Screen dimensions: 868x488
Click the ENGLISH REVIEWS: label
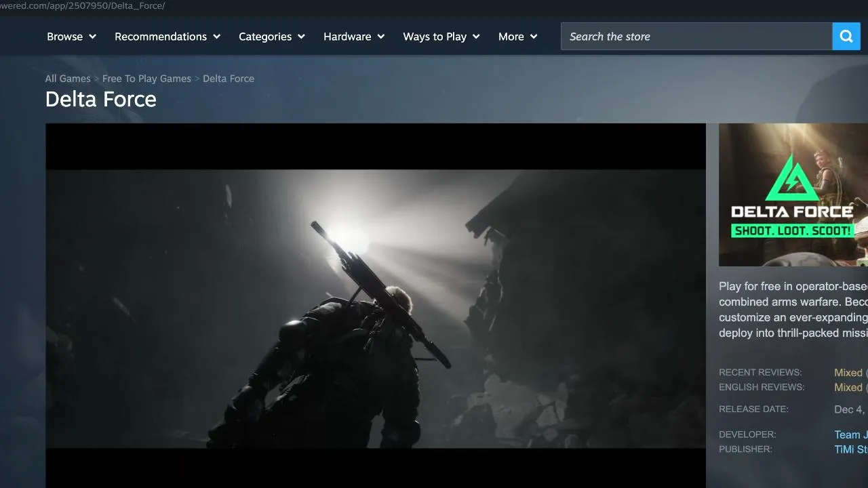(x=762, y=387)
